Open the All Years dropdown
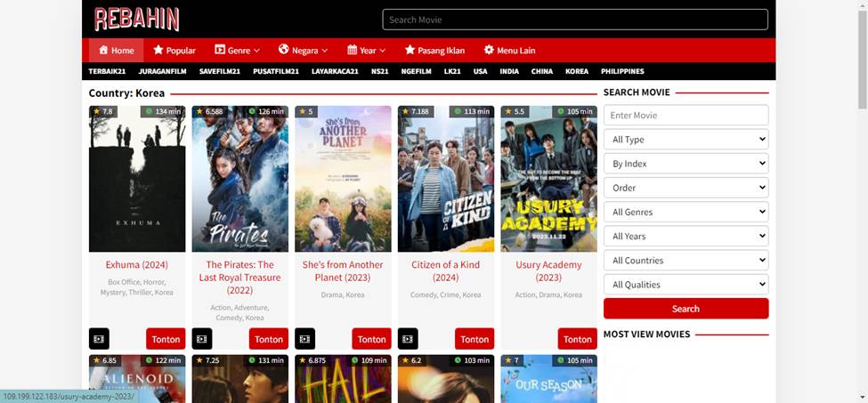Image resolution: width=868 pixels, height=403 pixels. [x=685, y=236]
